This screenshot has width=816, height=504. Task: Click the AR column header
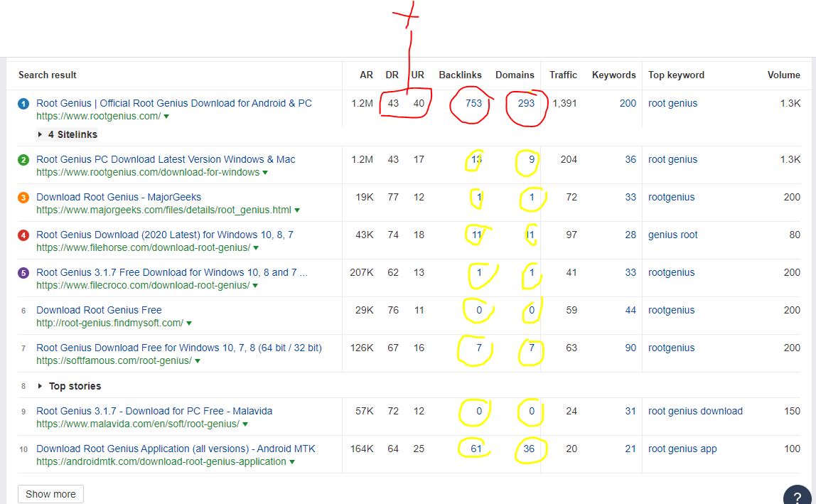pos(366,75)
